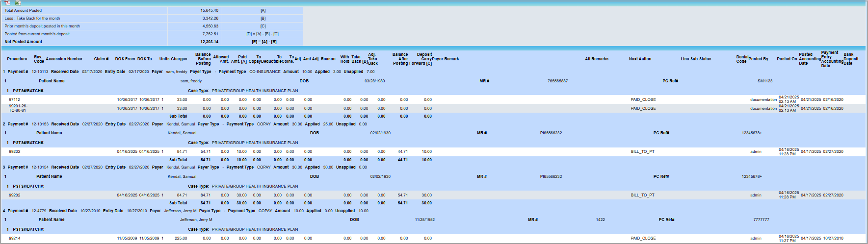Click the Line Sub Status column header

tap(695, 59)
